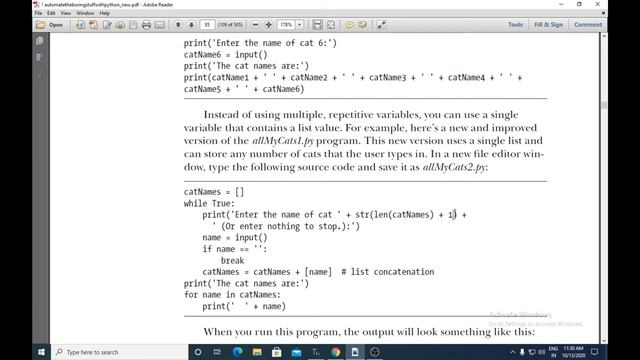Screen dimensions: 640x360
Task: Click the microphone tray icon
Action: coord(522,352)
